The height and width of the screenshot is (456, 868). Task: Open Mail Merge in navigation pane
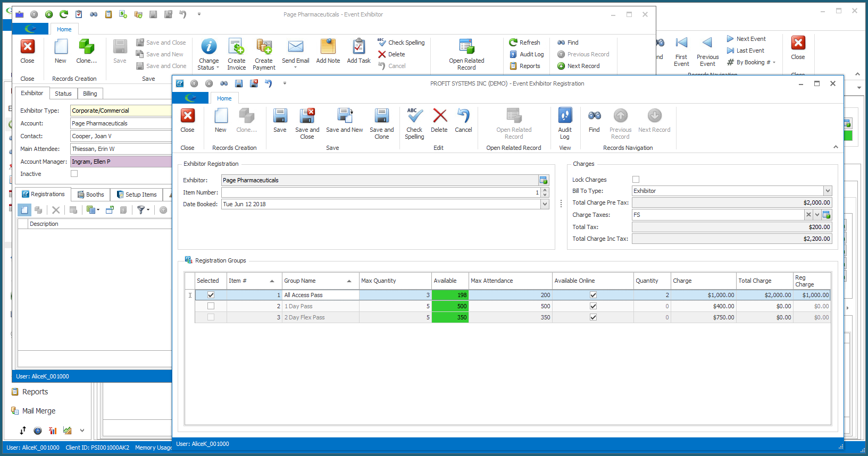(x=34, y=411)
